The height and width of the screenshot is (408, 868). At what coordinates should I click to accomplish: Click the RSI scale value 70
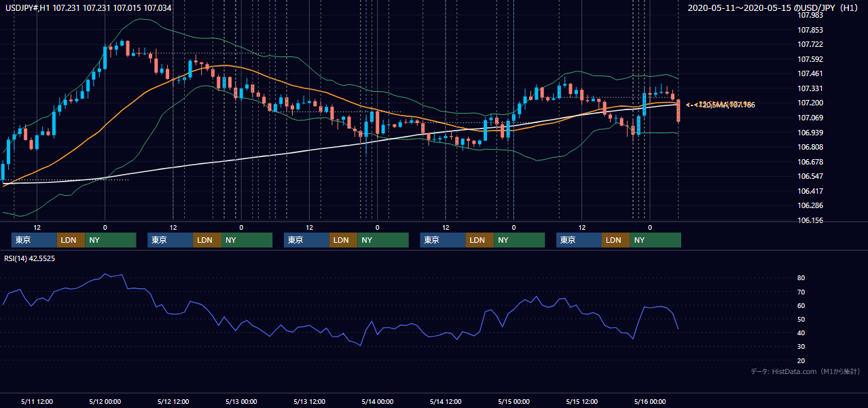[801, 292]
